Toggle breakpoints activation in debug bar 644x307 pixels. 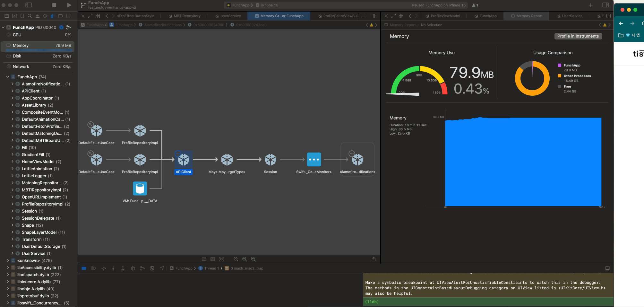click(x=84, y=268)
